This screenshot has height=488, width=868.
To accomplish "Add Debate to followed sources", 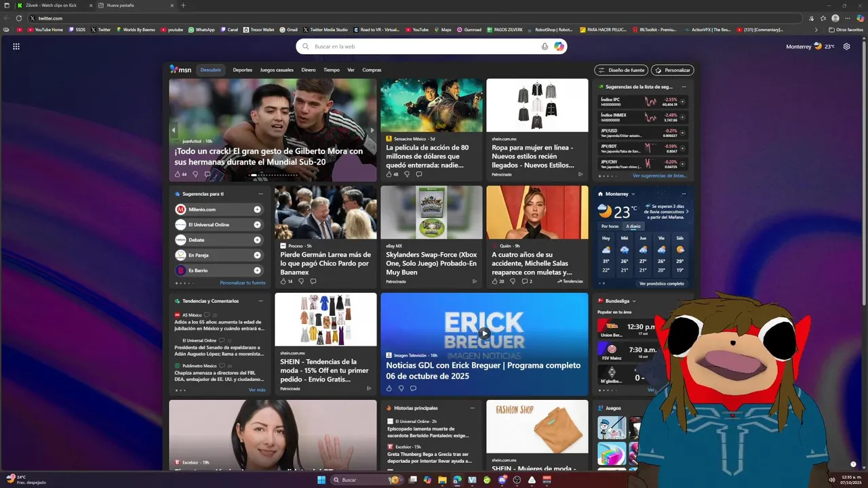I will click(x=257, y=240).
